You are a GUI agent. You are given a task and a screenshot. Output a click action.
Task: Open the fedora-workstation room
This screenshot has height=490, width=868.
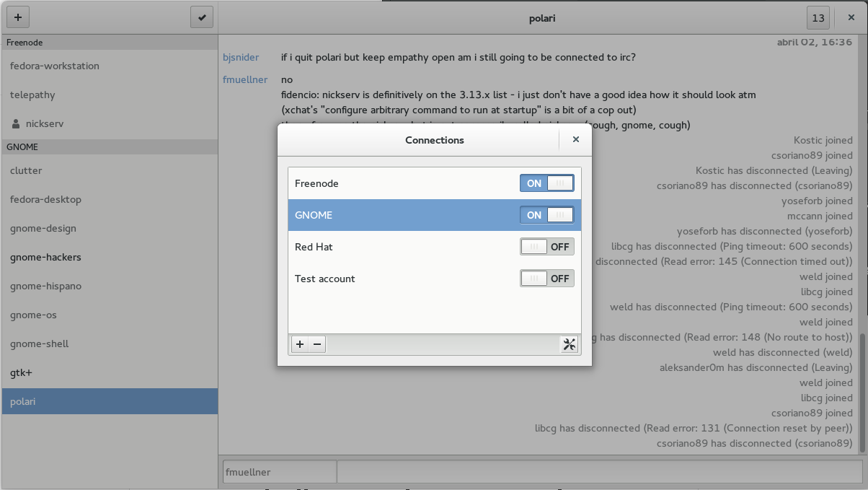pos(110,66)
